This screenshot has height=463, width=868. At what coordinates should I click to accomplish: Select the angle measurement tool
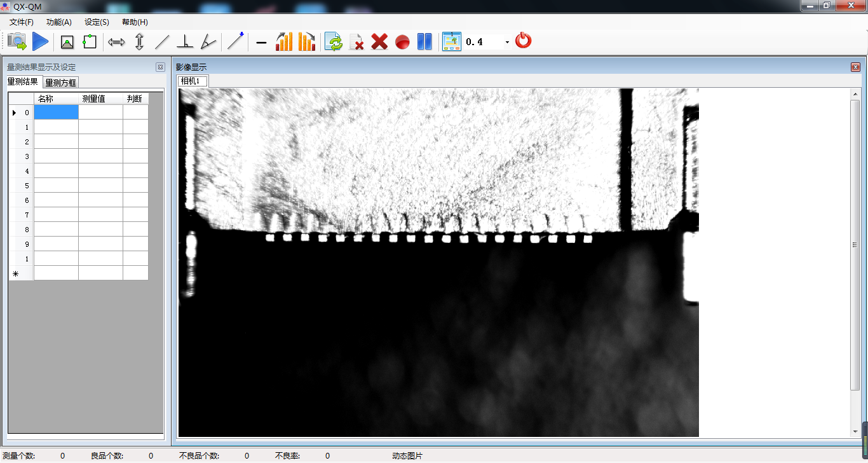point(208,42)
